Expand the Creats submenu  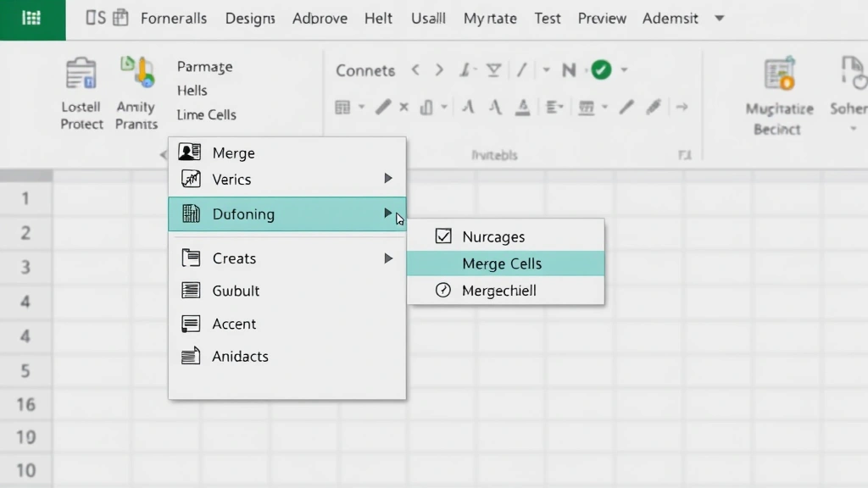388,258
